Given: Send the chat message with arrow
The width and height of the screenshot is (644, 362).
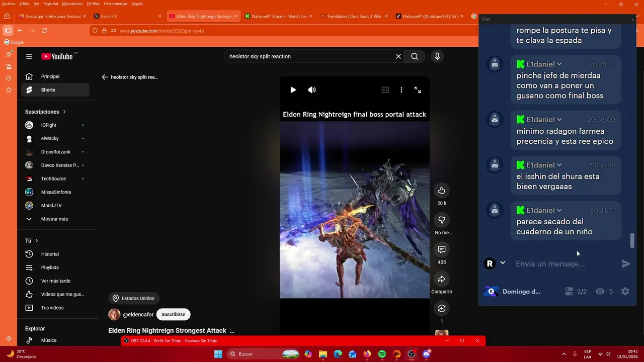Looking at the screenshot, I should tap(626, 263).
